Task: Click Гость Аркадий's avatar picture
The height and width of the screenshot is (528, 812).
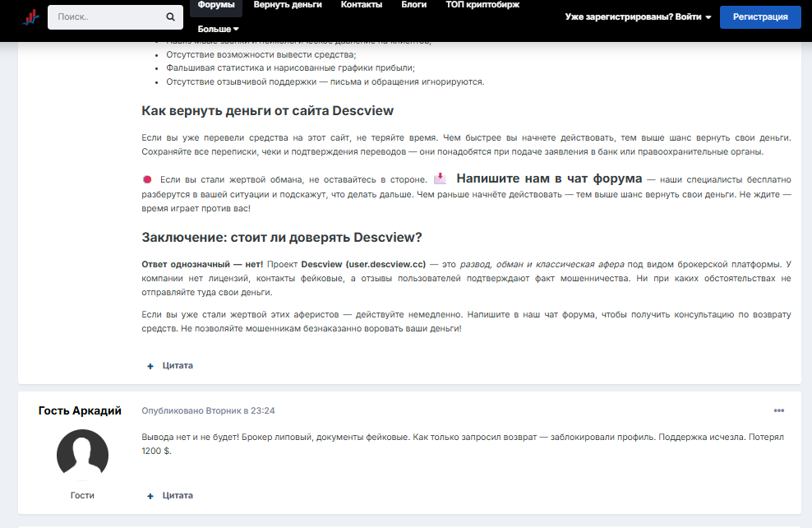Action: click(x=82, y=455)
